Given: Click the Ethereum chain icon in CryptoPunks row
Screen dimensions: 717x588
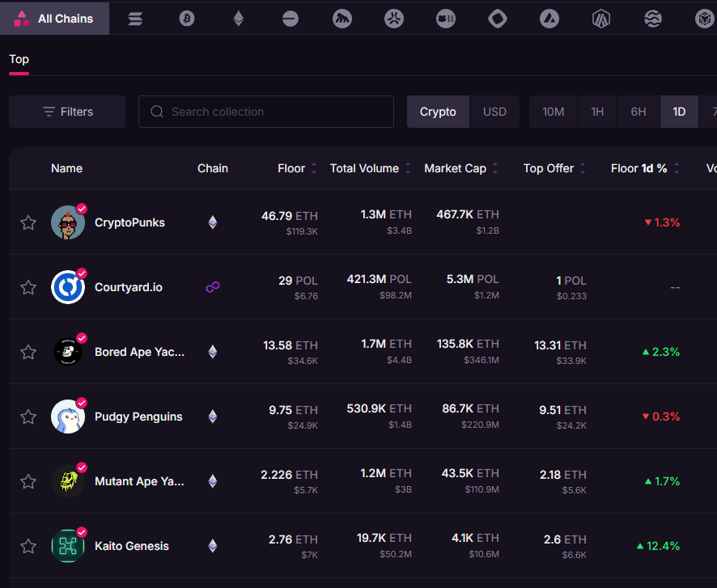Looking at the screenshot, I should coord(213,222).
